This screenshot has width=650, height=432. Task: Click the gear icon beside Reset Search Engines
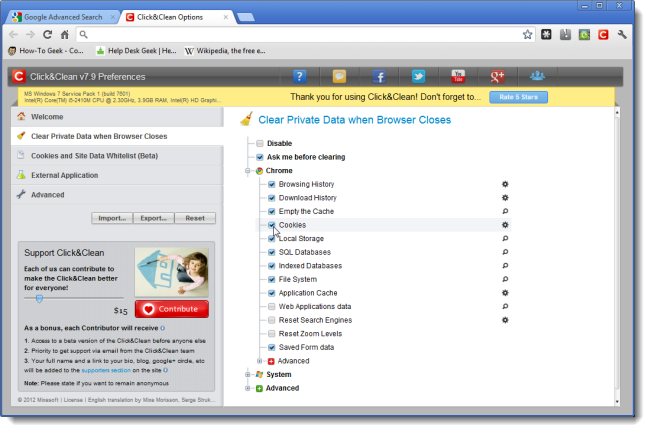pos(505,320)
